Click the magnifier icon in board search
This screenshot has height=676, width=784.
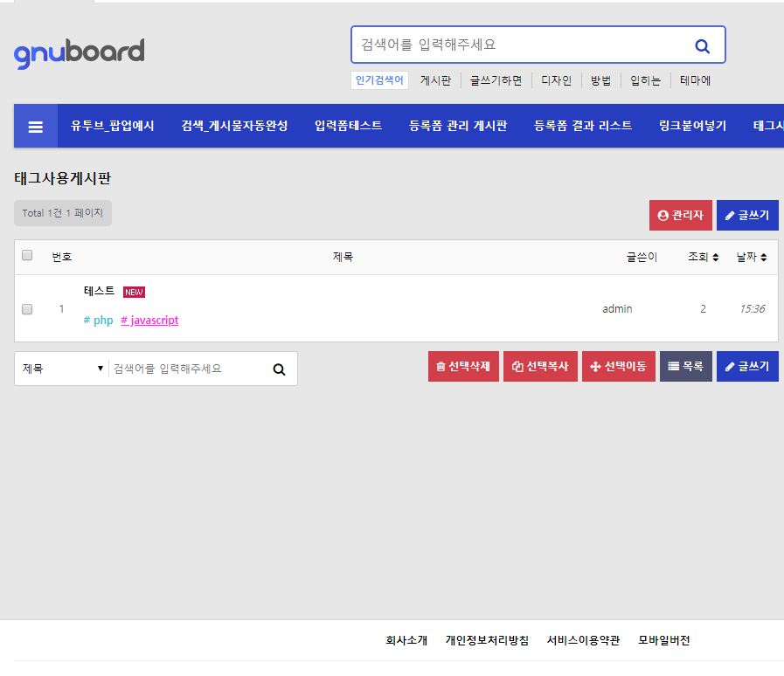[x=279, y=369]
